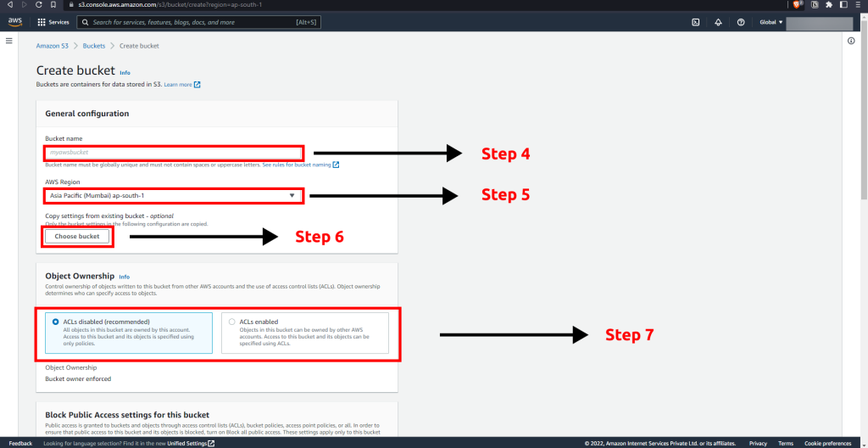Launch the CloudShell terminal icon
868x448 pixels.
point(696,22)
